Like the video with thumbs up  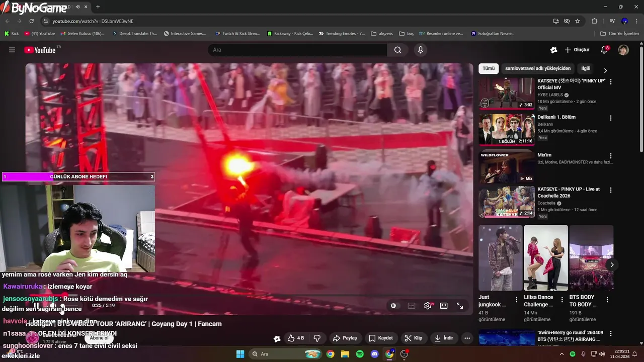[x=295, y=338]
